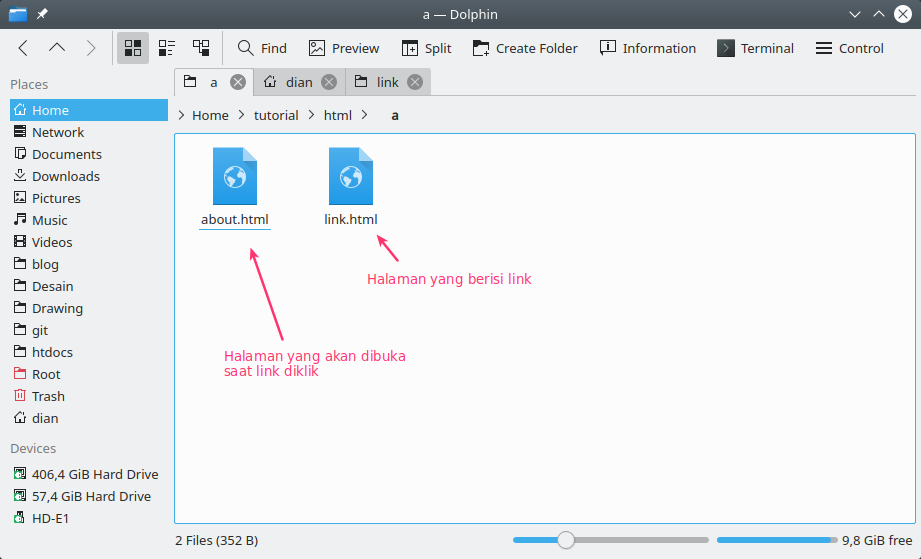Minimize the Dolphin window

pyautogui.click(x=855, y=14)
